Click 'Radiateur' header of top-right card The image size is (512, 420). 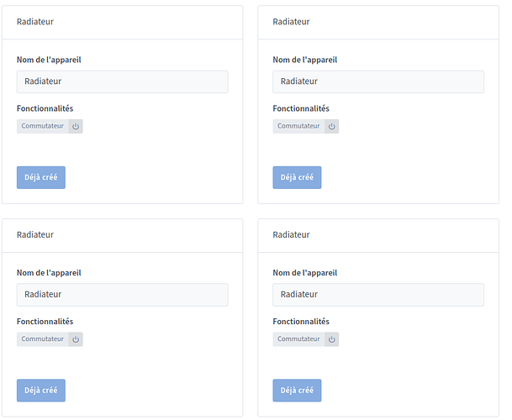pos(291,22)
